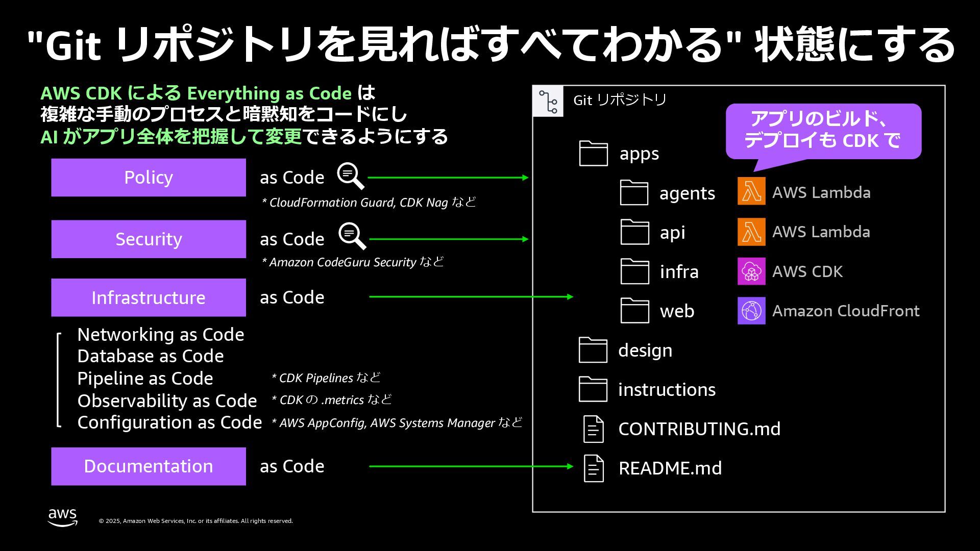
Task: Click the README.md file icon
Action: (594, 468)
